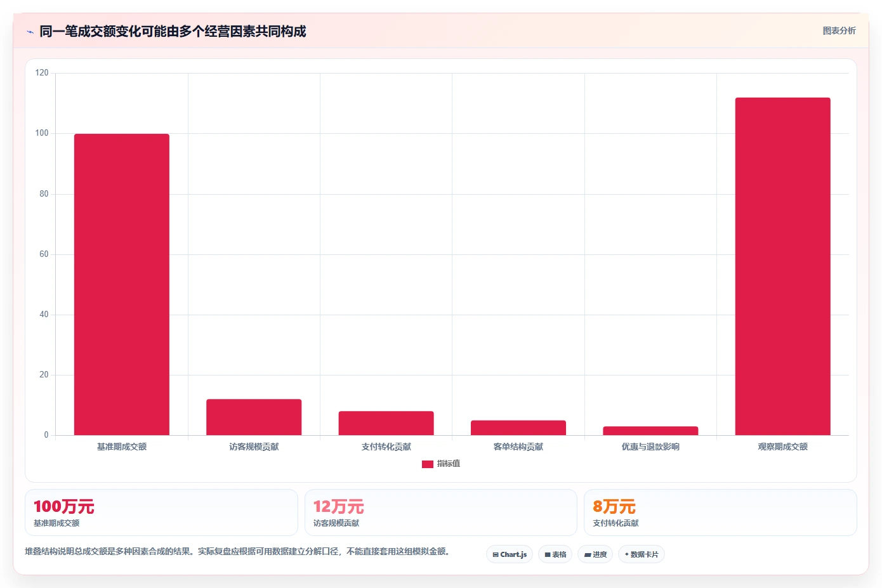Screen dimensions: 882x588
Task: Click the 客单结构贡献 bar
Action: pyautogui.click(x=518, y=428)
